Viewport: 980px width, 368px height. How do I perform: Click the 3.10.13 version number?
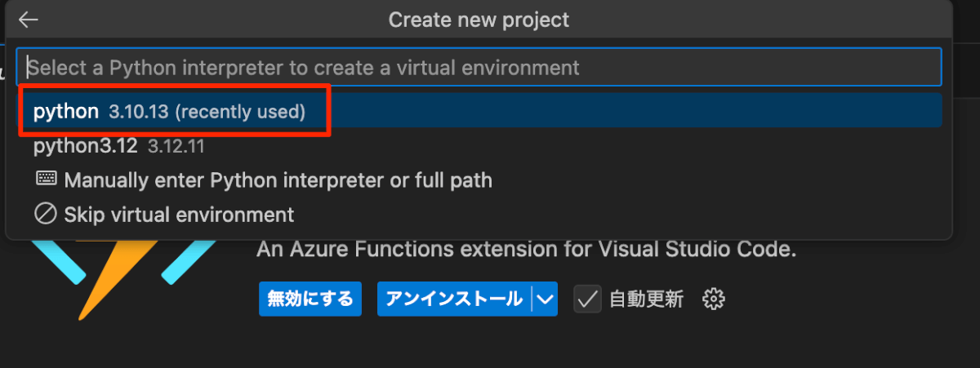click(x=138, y=112)
